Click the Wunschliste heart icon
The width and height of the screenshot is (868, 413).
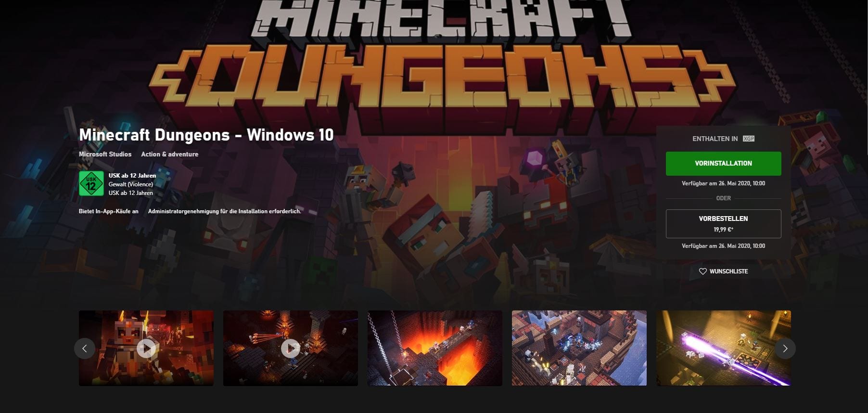(x=702, y=271)
